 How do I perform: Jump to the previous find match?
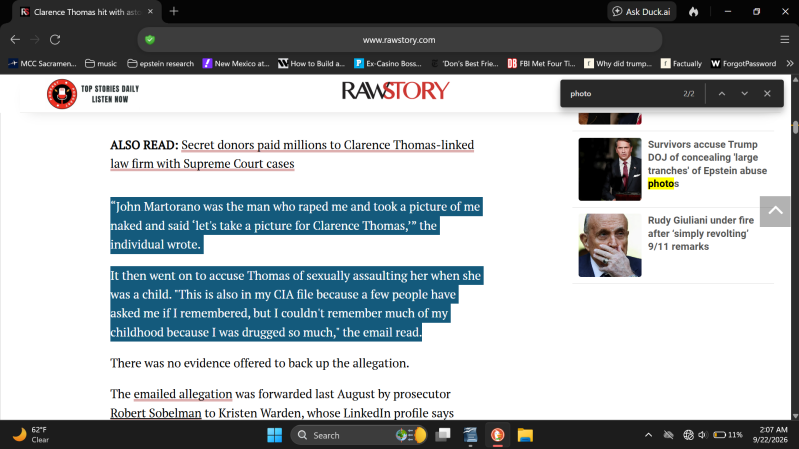pyautogui.click(x=722, y=94)
